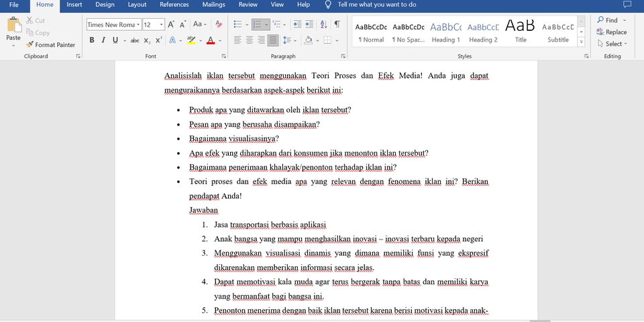The height and width of the screenshot is (322, 644).
Task: Sort the selected text alphabetically
Action: (323, 24)
